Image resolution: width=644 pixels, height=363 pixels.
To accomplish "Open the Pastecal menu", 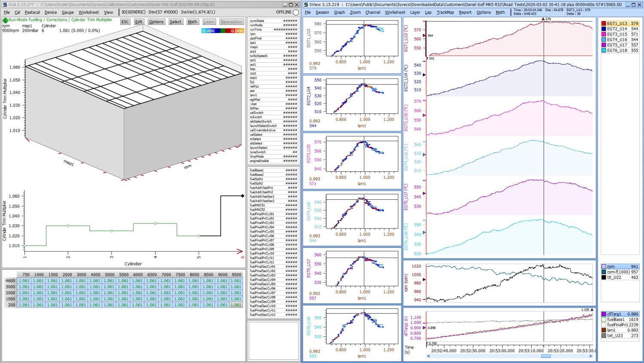I will tap(32, 12).
